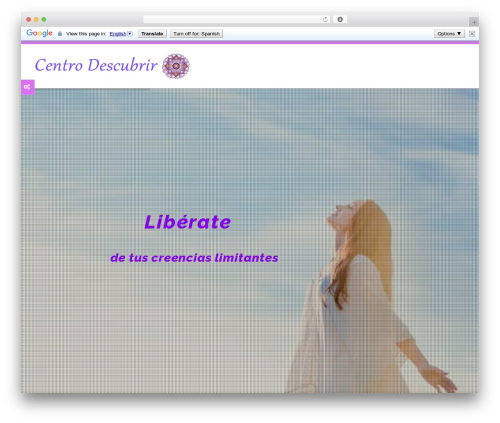Click the Libérate heading text
This screenshot has height=423, width=500.
pos(187,222)
